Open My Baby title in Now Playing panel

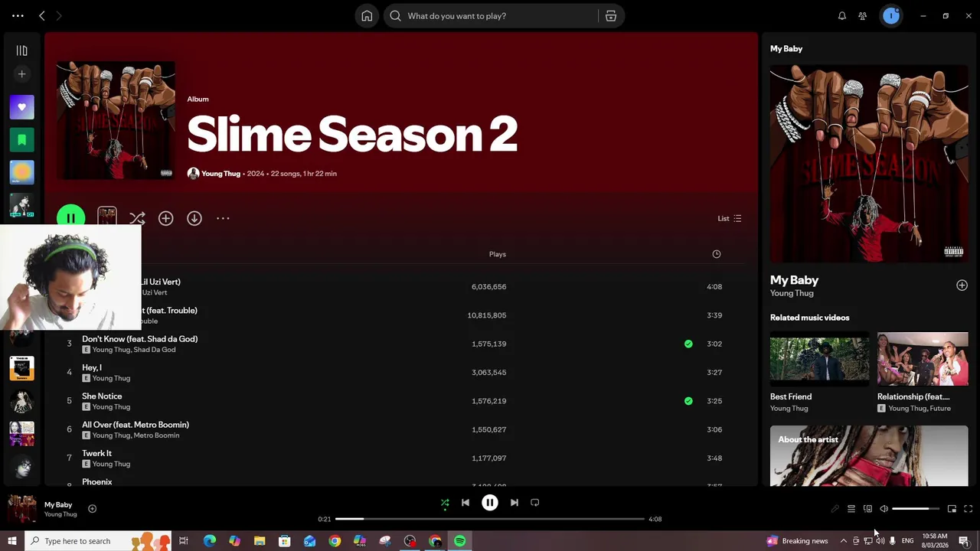(794, 280)
